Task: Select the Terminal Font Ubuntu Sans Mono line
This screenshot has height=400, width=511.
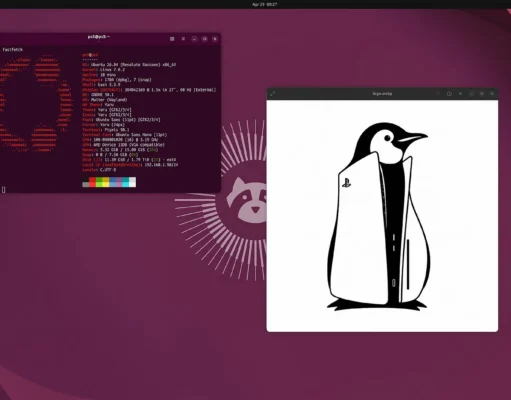Action: 125,135
